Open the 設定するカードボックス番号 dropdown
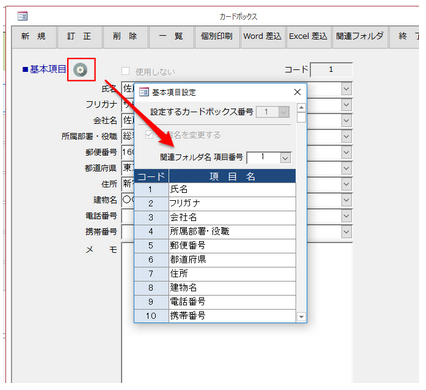This screenshot has height=390, width=426. click(x=284, y=112)
